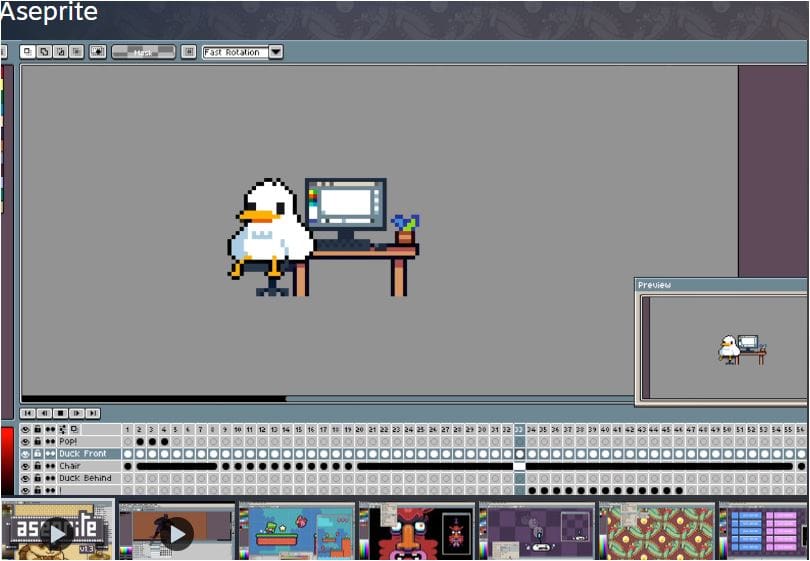The image size is (810, 561).
Task: Lock the Duck Front layer
Action: click(x=37, y=454)
